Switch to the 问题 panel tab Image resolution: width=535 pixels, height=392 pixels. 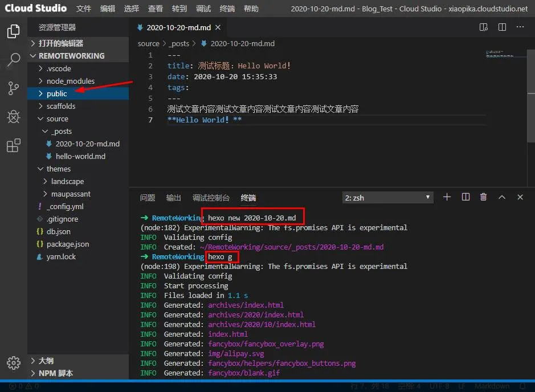click(x=148, y=198)
